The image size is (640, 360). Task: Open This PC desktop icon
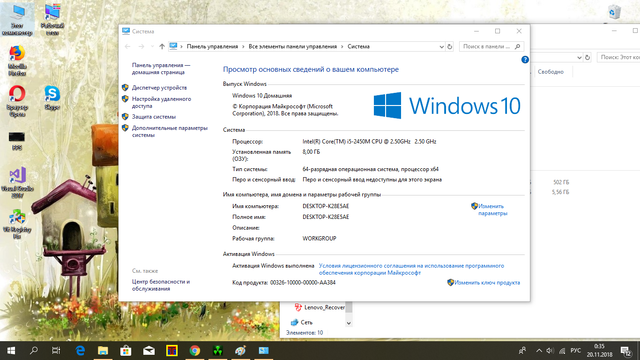[17, 20]
